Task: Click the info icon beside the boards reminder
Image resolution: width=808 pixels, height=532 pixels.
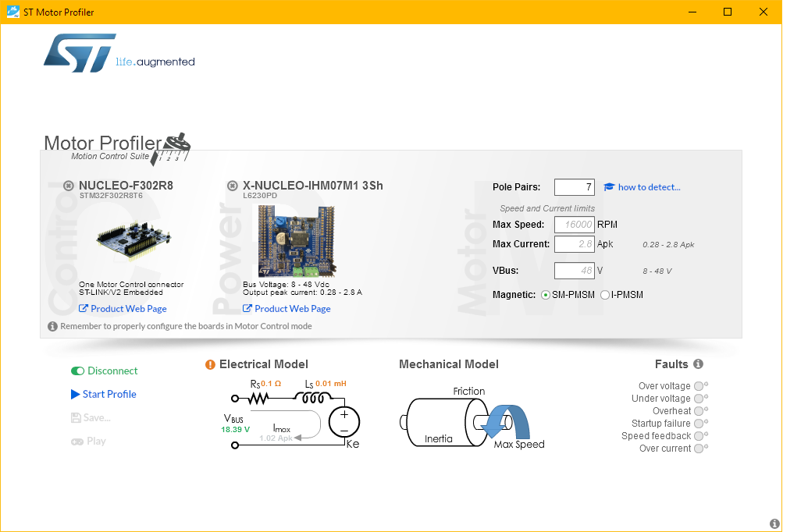Action: pos(52,327)
